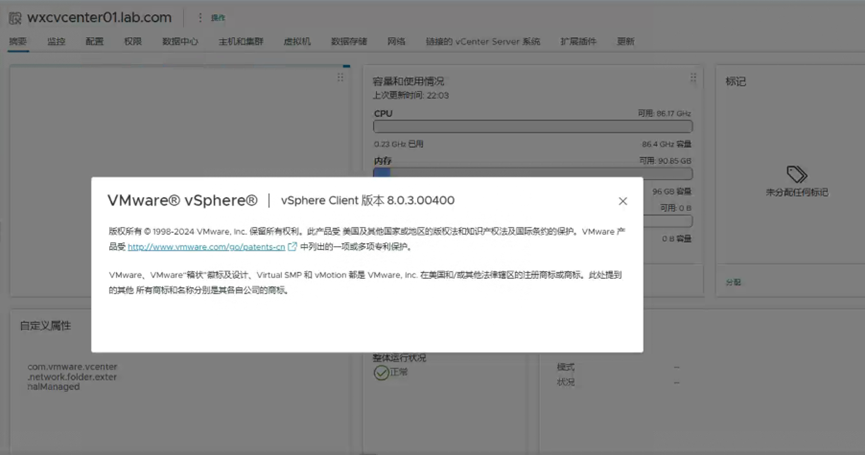Open the 操作 actions menu
The height and width of the screenshot is (455, 865).
coord(218,18)
